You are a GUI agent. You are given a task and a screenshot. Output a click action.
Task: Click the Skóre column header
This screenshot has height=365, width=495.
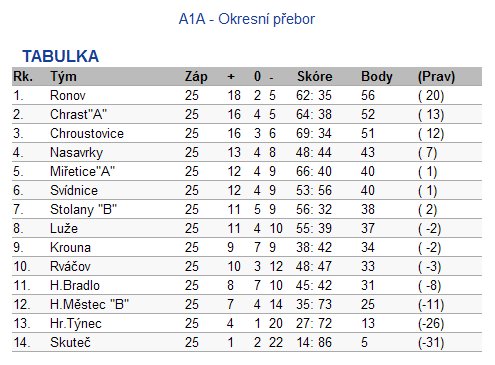[315, 77]
